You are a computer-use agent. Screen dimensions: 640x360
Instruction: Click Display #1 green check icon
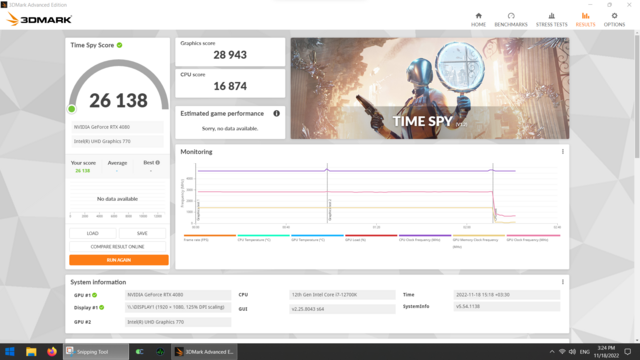click(x=102, y=307)
